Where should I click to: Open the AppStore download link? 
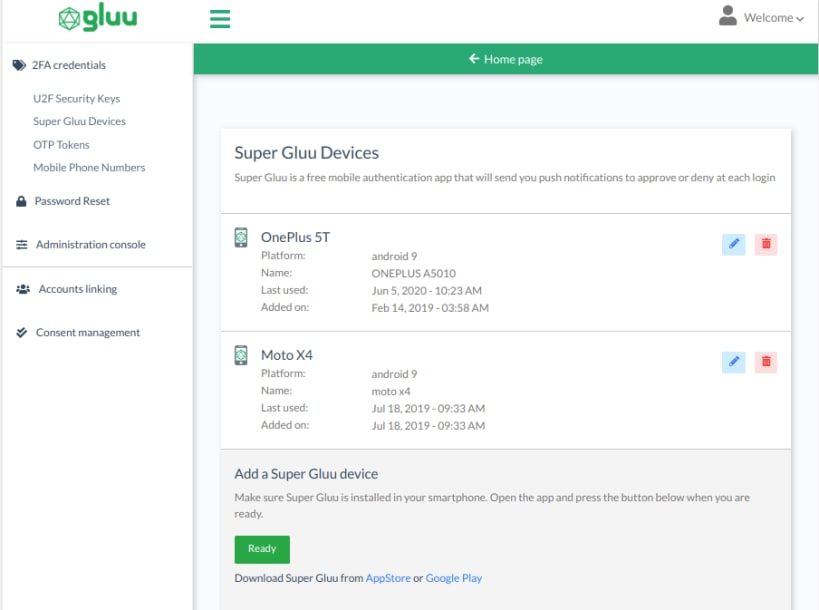388,578
